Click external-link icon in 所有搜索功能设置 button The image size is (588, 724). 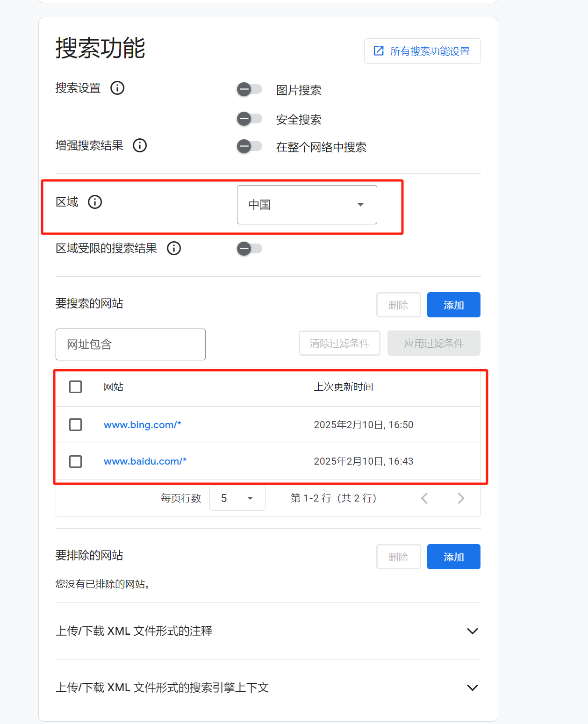[379, 51]
